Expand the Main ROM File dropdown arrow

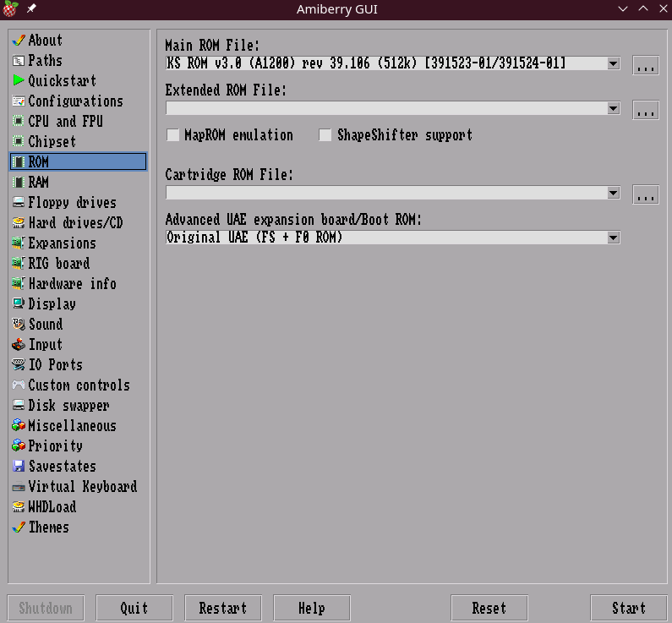[x=614, y=64]
